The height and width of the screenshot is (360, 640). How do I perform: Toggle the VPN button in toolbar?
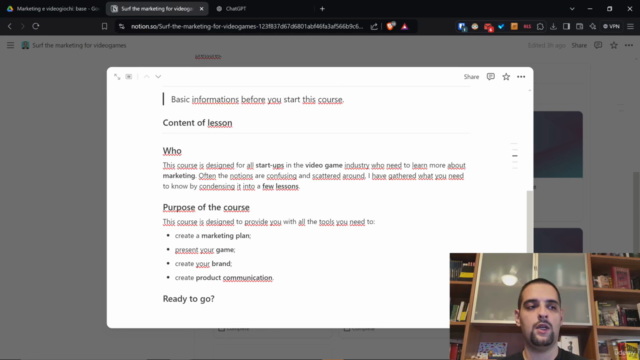(x=611, y=26)
